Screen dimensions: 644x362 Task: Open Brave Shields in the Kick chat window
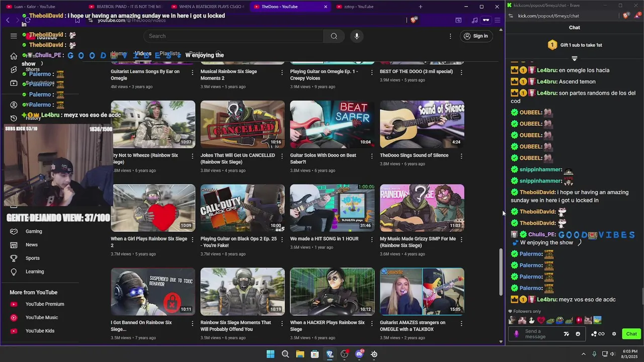click(626, 16)
